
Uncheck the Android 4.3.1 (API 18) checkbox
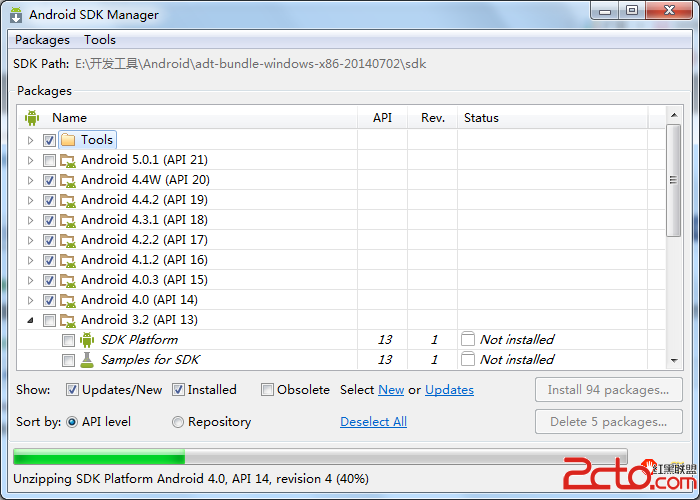(x=49, y=220)
